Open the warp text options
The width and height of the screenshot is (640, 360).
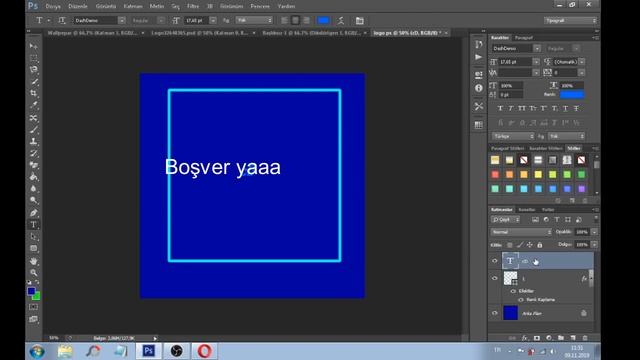(x=341, y=20)
